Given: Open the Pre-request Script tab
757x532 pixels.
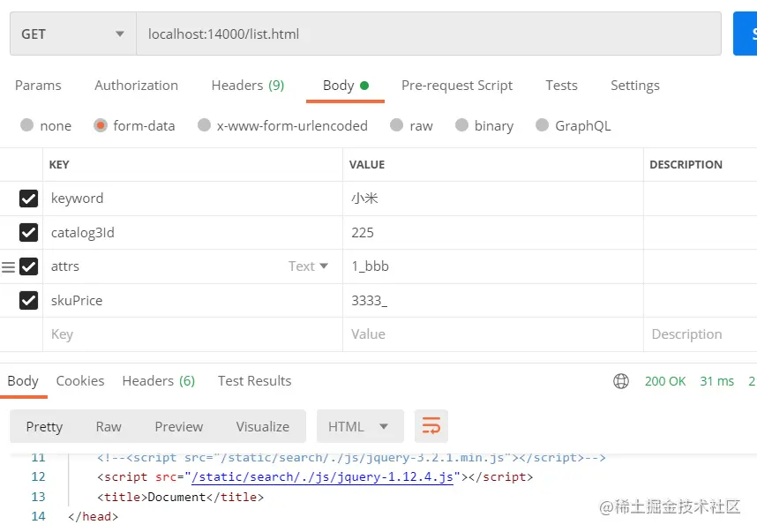Looking at the screenshot, I should [457, 86].
